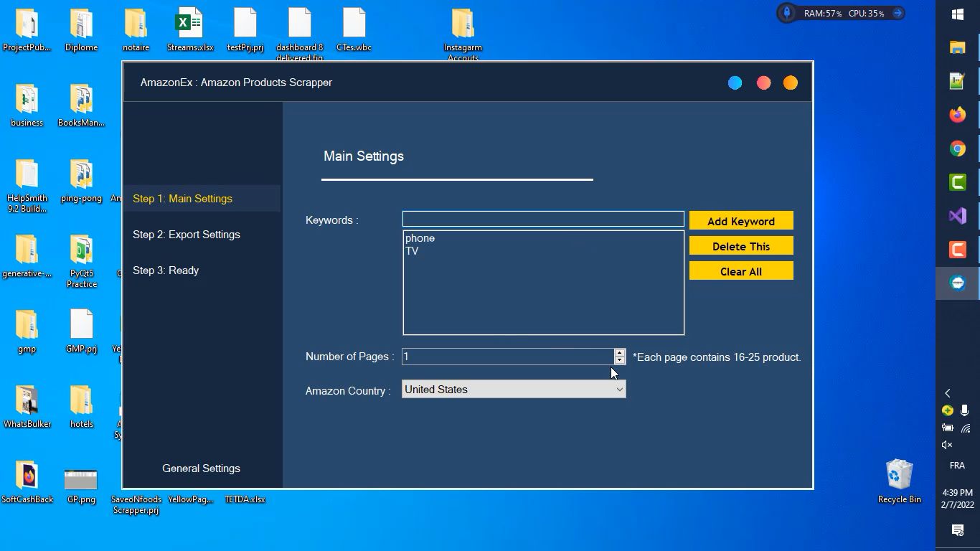Expand the Amazon Country dropdown

tap(619, 390)
